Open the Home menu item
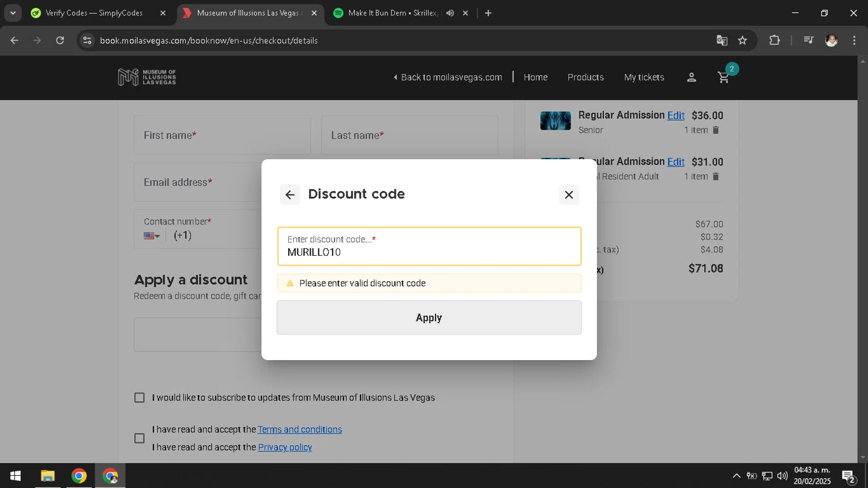 click(535, 77)
